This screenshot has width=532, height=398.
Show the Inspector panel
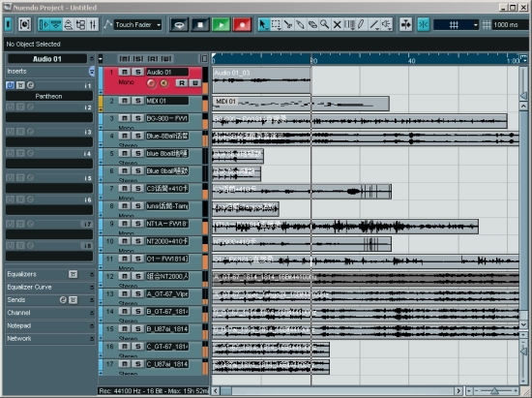click(44, 24)
